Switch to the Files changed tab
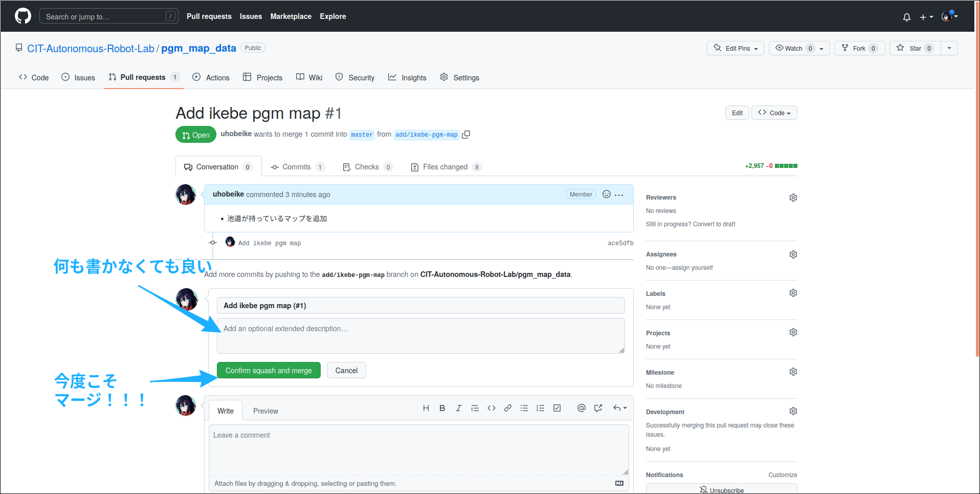980x494 pixels. [445, 166]
